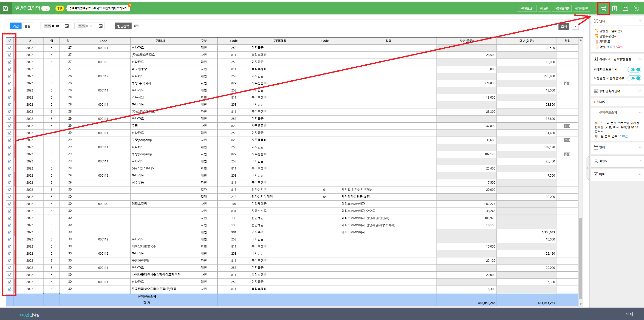This screenshot has width=644, height=320.
Task: Uncheck the select-all header checkbox
Action: pyautogui.click(x=10, y=41)
